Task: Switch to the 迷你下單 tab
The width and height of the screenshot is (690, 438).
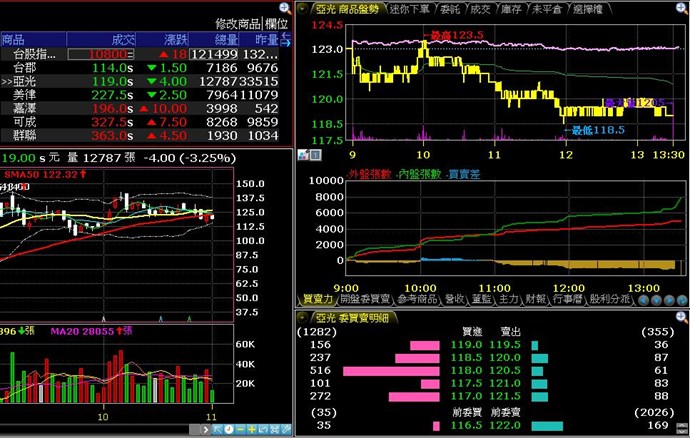Action: click(x=406, y=9)
